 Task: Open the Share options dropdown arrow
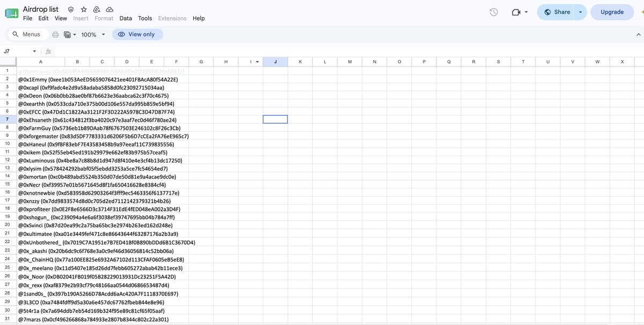[580, 12]
